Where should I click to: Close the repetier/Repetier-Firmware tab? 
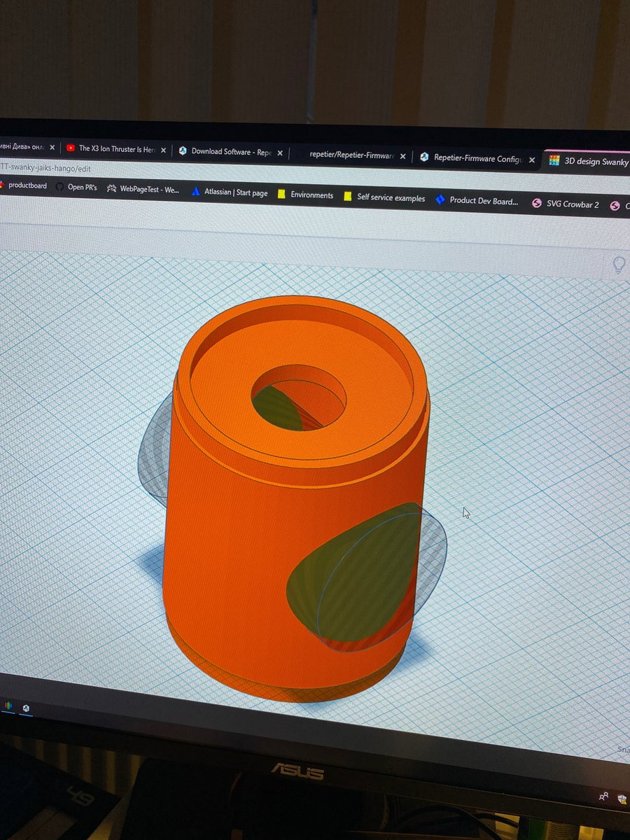click(403, 156)
